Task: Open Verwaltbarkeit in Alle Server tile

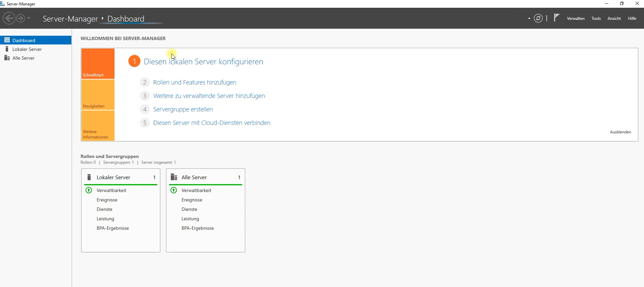Action: click(x=196, y=190)
